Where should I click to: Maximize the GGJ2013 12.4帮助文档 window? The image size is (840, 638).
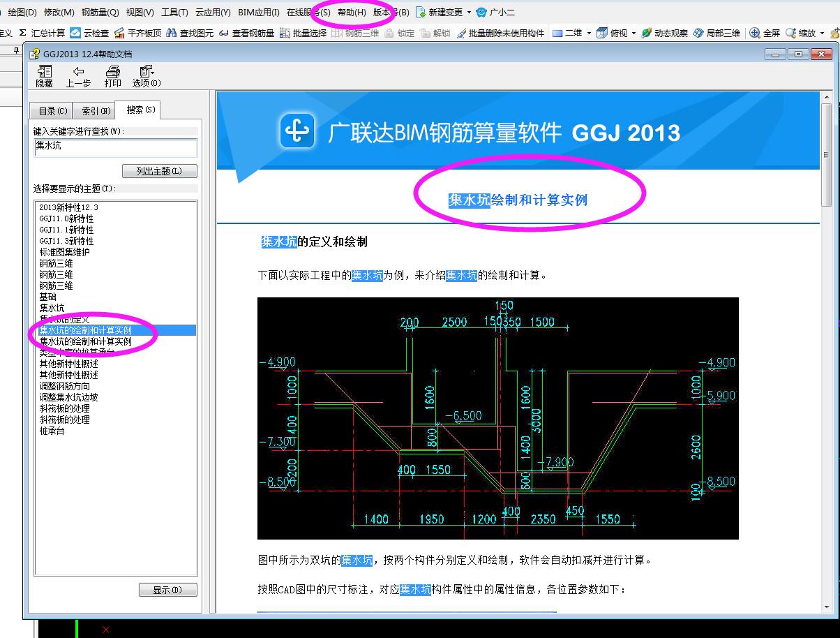[x=799, y=54]
